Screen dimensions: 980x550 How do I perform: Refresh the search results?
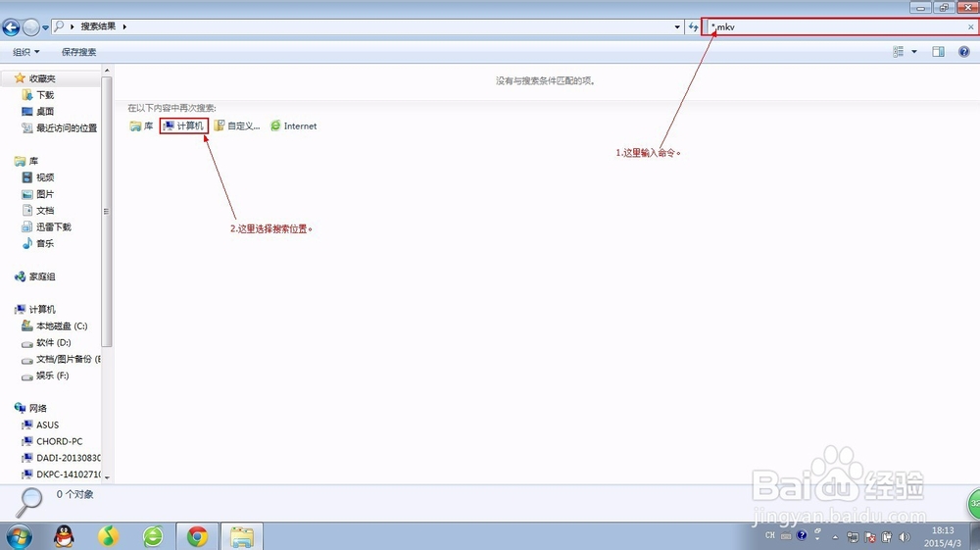(693, 26)
